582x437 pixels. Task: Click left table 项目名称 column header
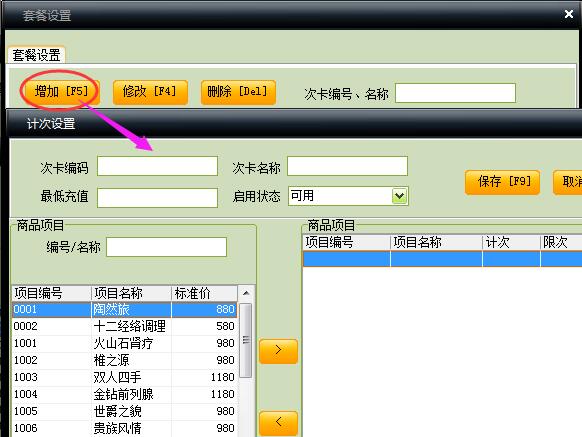(x=131, y=293)
